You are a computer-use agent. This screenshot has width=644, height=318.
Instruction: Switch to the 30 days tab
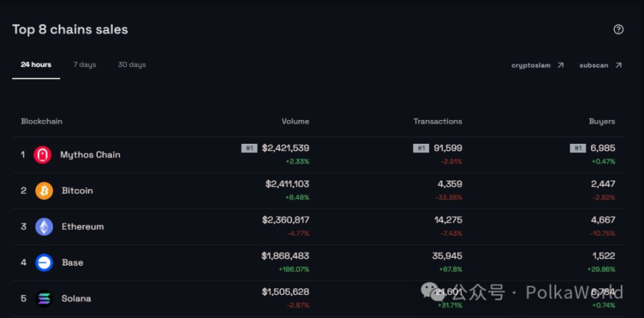click(132, 65)
